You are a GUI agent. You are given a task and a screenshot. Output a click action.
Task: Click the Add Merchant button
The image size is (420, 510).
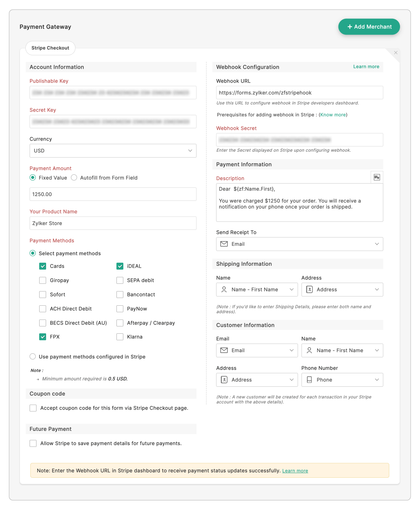pos(369,27)
